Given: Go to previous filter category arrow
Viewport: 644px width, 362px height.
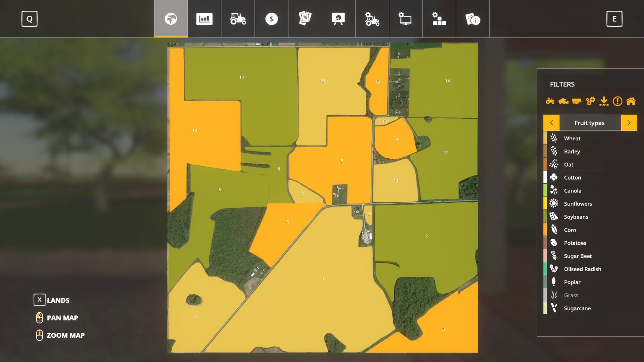Looking at the screenshot, I should [551, 123].
